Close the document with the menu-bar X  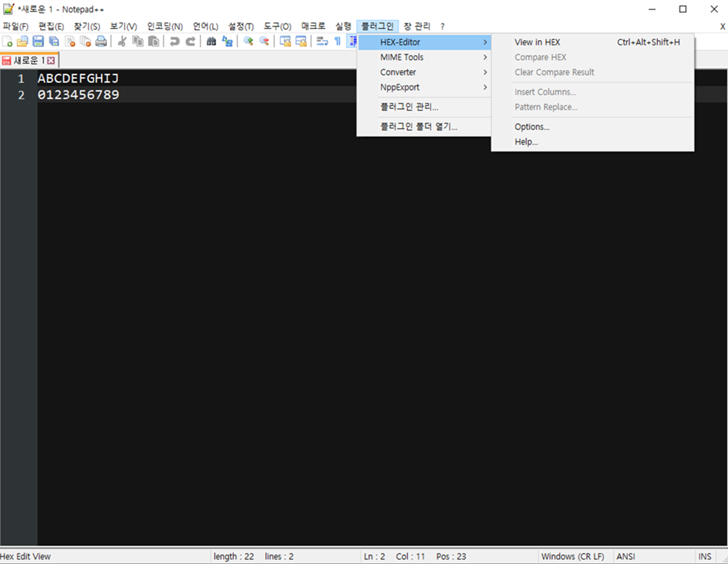coord(723,26)
